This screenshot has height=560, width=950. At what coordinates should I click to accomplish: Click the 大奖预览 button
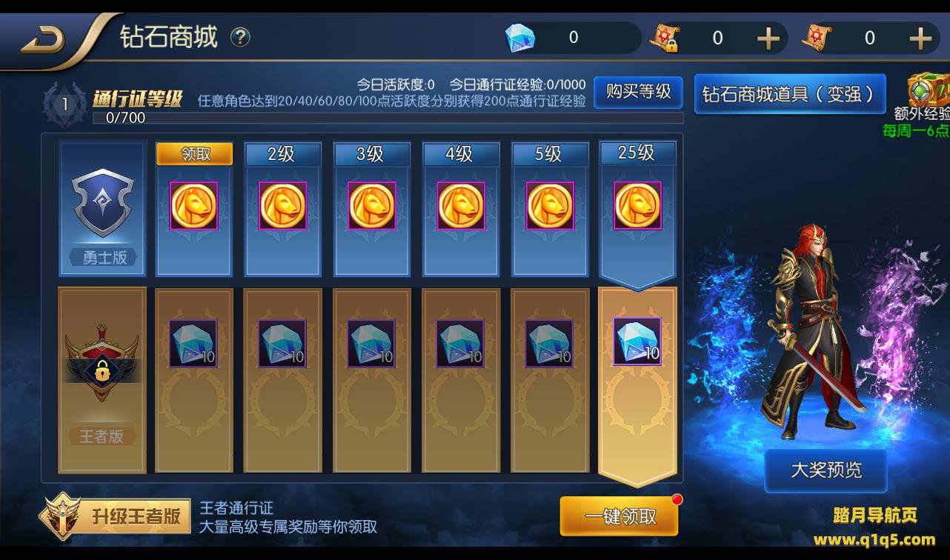pos(826,470)
